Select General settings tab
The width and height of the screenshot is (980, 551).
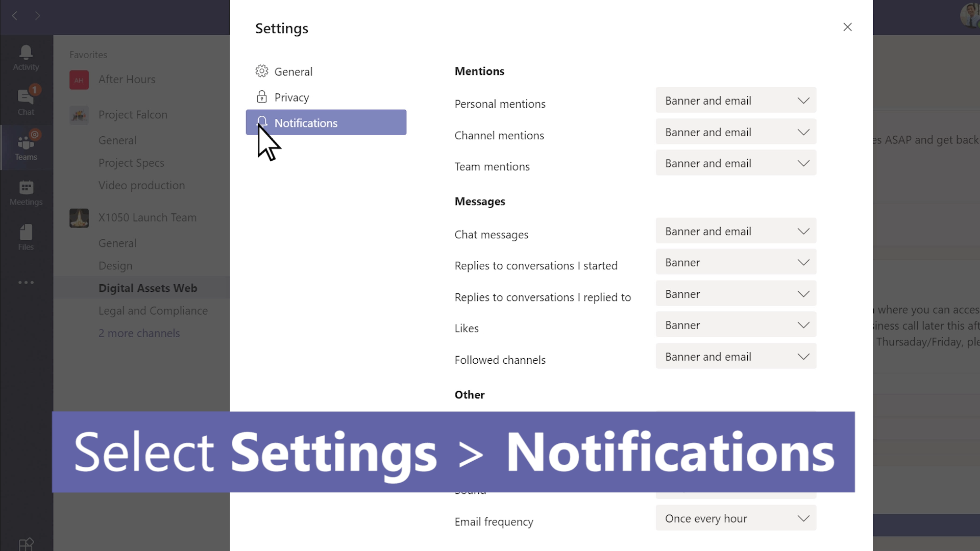pyautogui.click(x=293, y=70)
